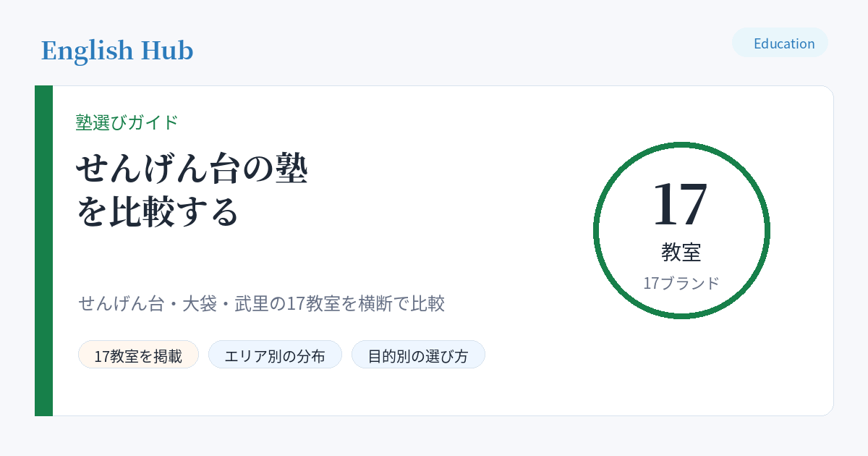The width and height of the screenshot is (868, 456).
Task: Select the 目的別の選び方 tag
Action: 418,355
